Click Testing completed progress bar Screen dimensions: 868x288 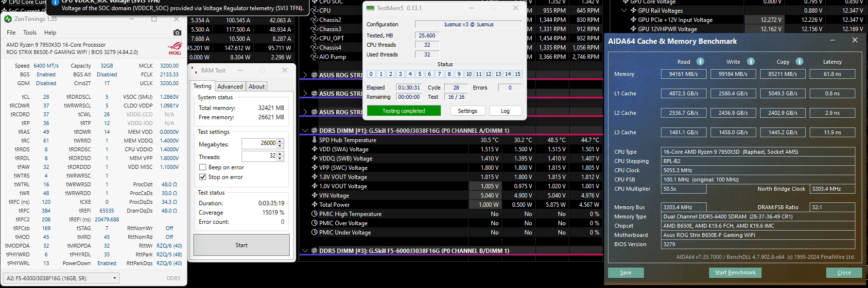[x=404, y=111]
